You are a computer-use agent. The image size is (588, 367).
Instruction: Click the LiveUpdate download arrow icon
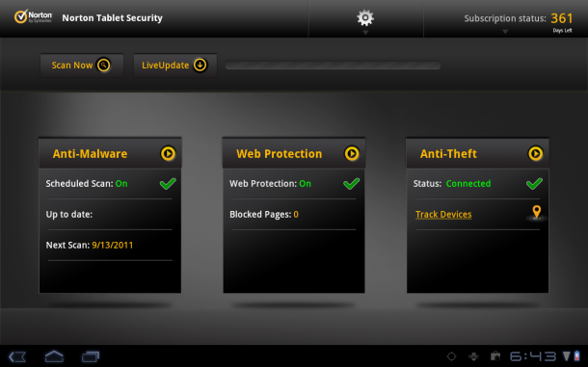[200, 65]
